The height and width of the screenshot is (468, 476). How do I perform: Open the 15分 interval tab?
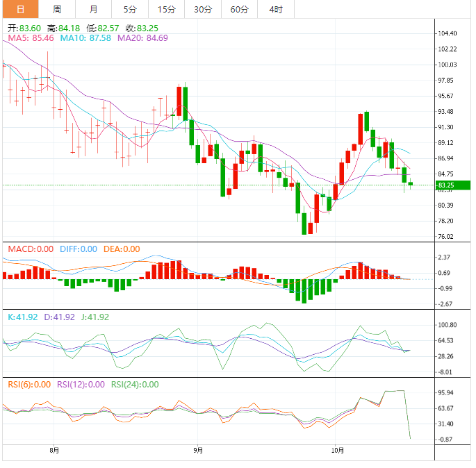166,9
